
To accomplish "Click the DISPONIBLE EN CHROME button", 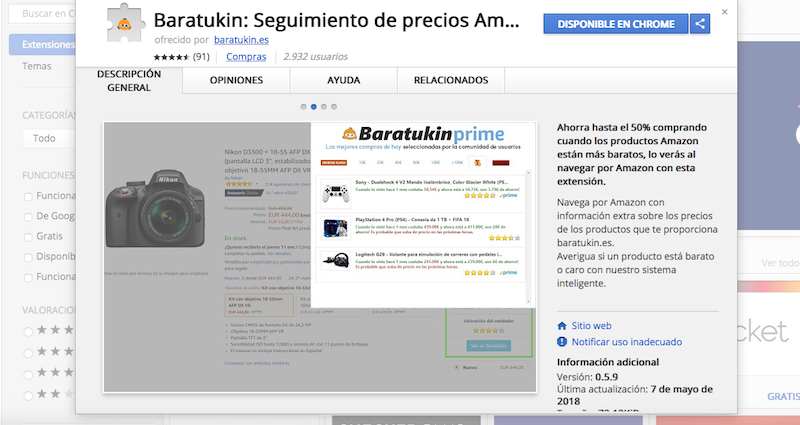I will [x=616, y=24].
